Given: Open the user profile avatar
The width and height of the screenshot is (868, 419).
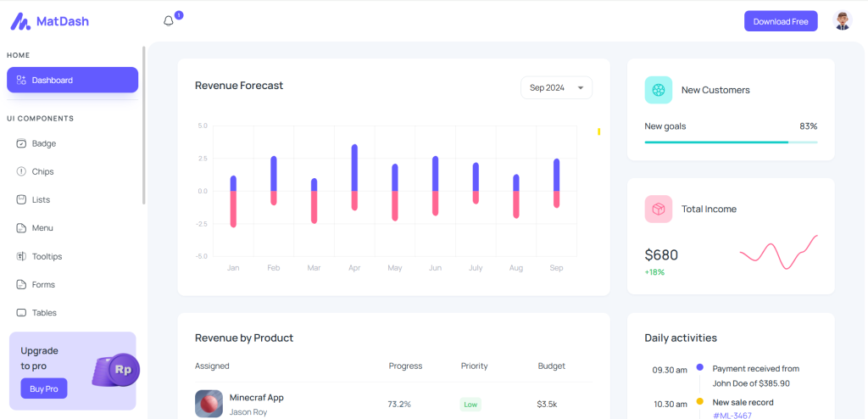Looking at the screenshot, I should 842,21.
